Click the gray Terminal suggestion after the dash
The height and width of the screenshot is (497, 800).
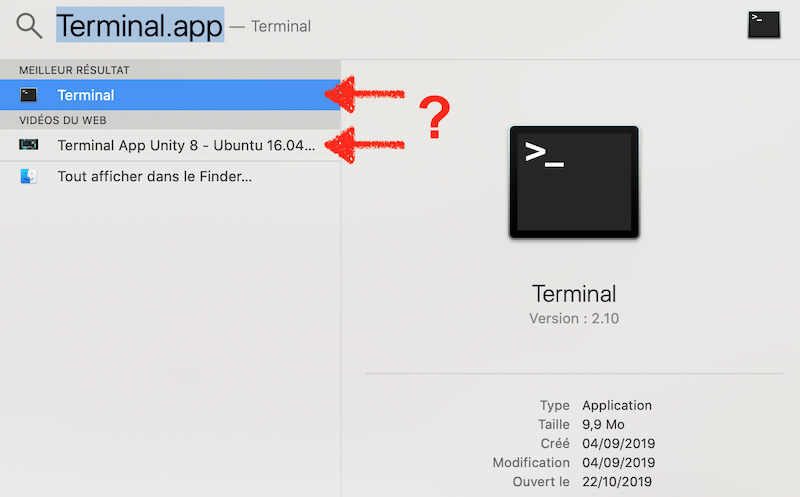pyautogui.click(x=281, y=27)
